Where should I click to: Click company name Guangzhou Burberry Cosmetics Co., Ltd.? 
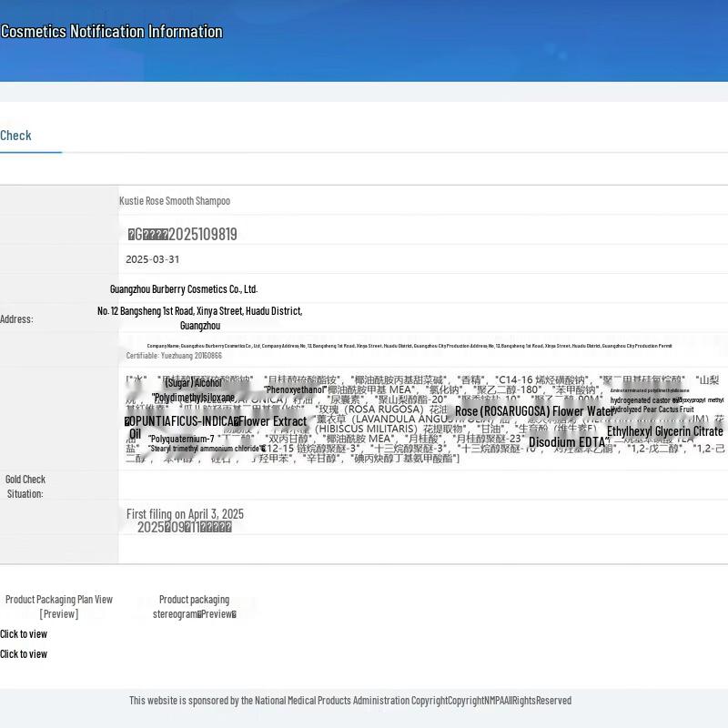pos(184,289)
